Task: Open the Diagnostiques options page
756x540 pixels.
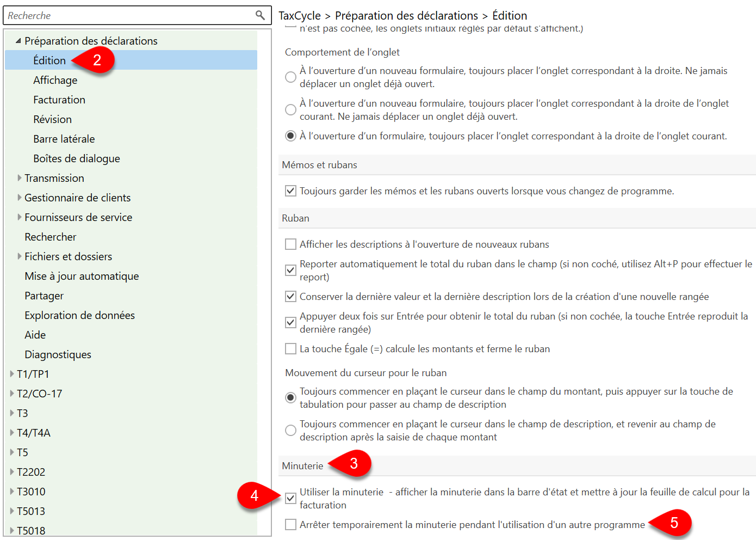Action: 58,354
